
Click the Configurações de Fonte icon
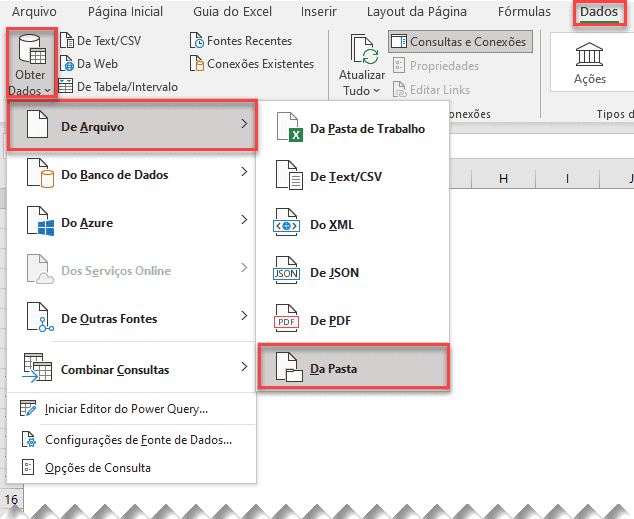pos(28,439)
